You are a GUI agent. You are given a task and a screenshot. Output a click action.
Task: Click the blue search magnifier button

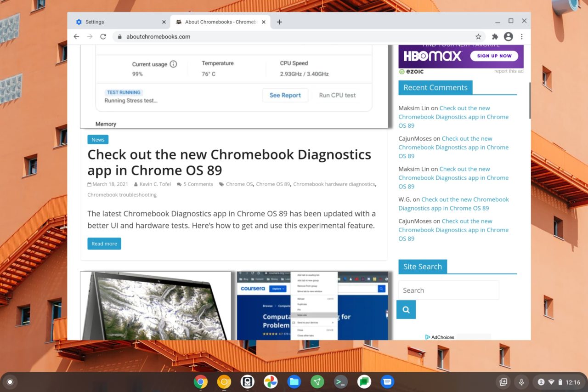click(406, 310)
